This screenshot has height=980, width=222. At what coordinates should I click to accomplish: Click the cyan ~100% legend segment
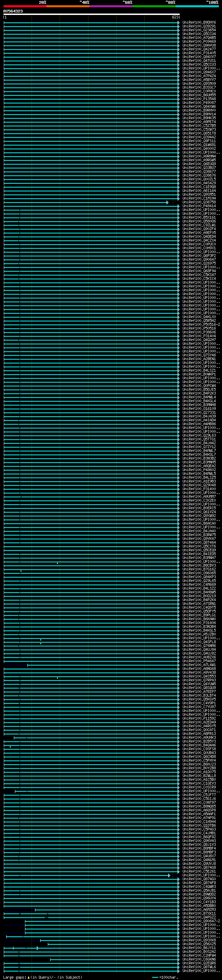pos(197,6)
